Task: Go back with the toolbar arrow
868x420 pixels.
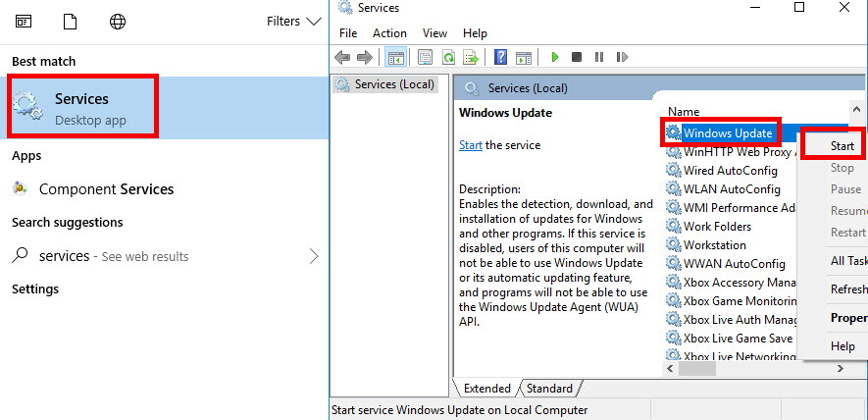Action: [x=343, y=57]
